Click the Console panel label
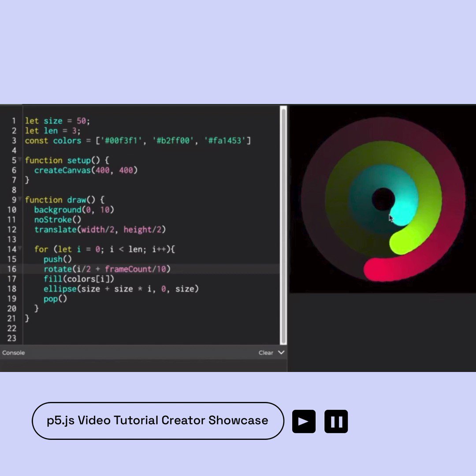476x476 pixels. tap(13, 353)
